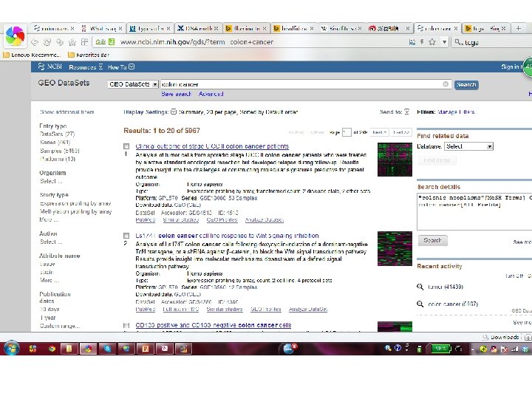Image resolution: width=532 pixels, height=399 pixels.
Task: Clear the NCBI search field with x icon
Action: pos(446,84)
